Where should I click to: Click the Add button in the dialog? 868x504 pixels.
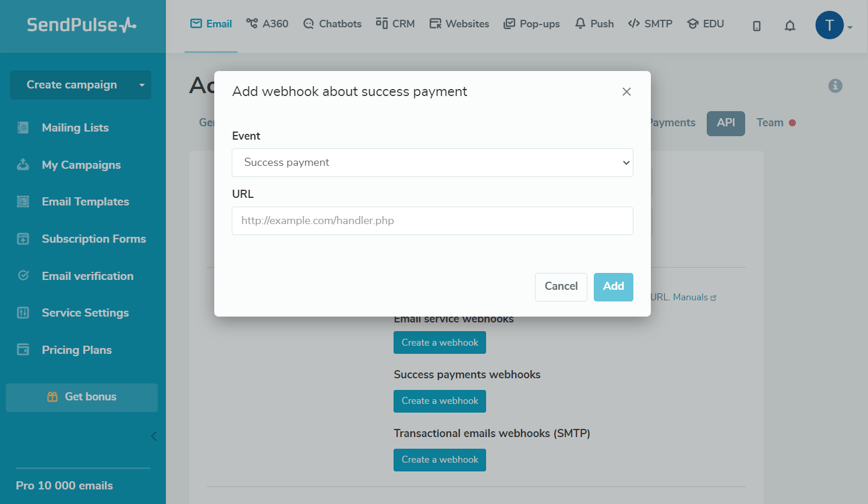613,286
